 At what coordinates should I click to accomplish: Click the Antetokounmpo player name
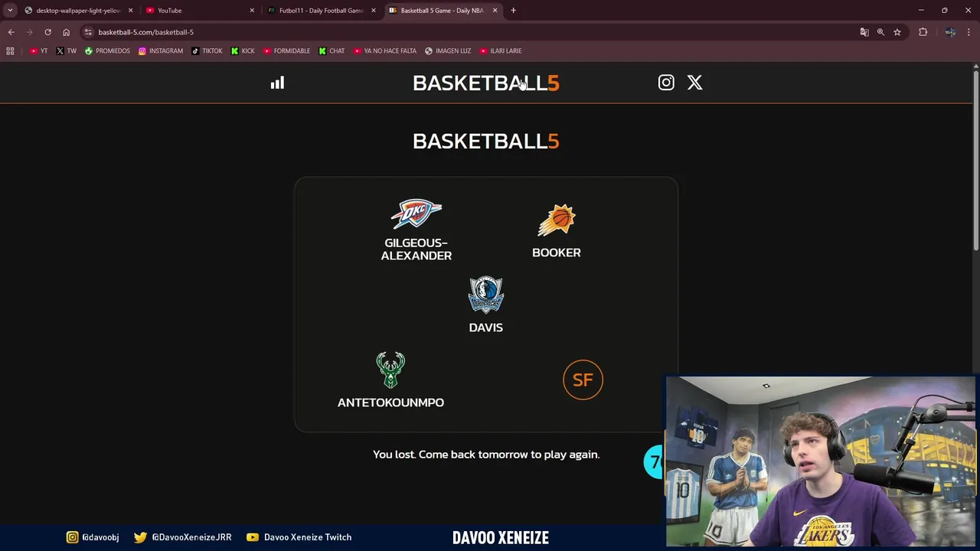390,403
